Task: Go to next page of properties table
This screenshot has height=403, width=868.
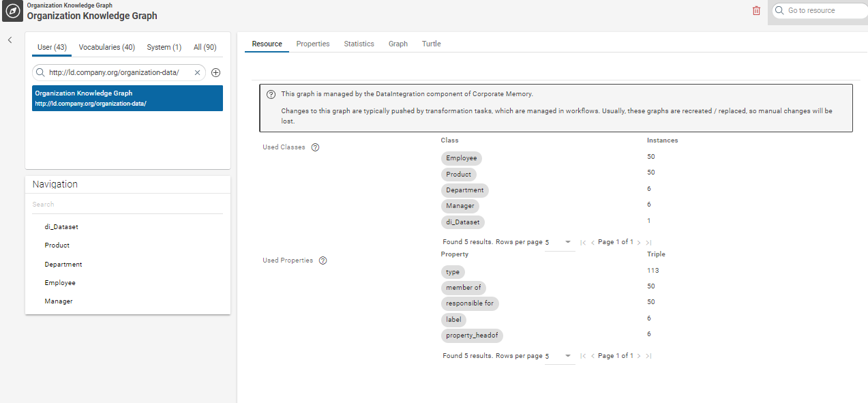Action: tap(639, 356)
